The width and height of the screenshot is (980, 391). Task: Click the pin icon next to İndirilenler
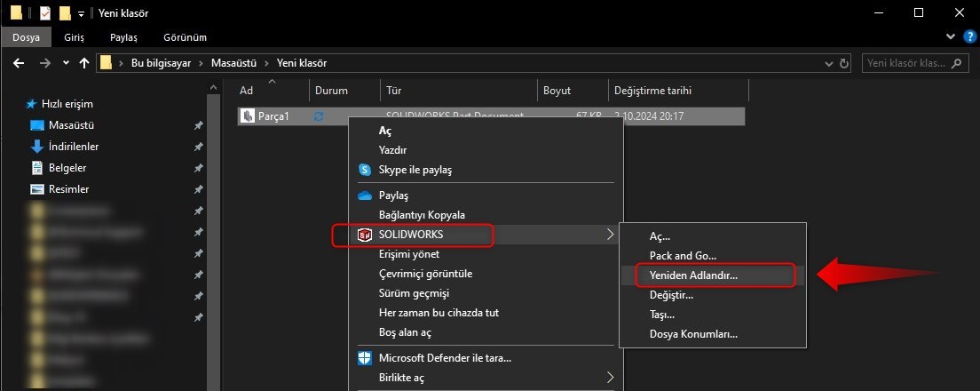[x=198, y=147]
